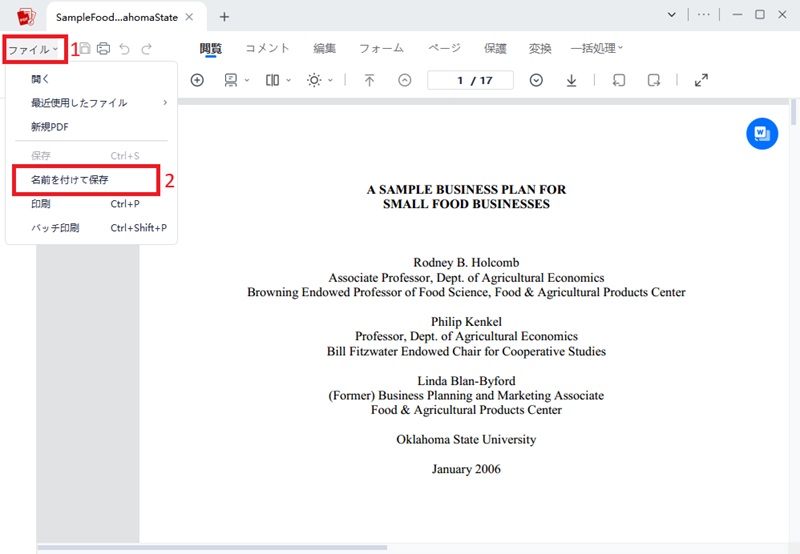Click the page number field

click(470, 80)
